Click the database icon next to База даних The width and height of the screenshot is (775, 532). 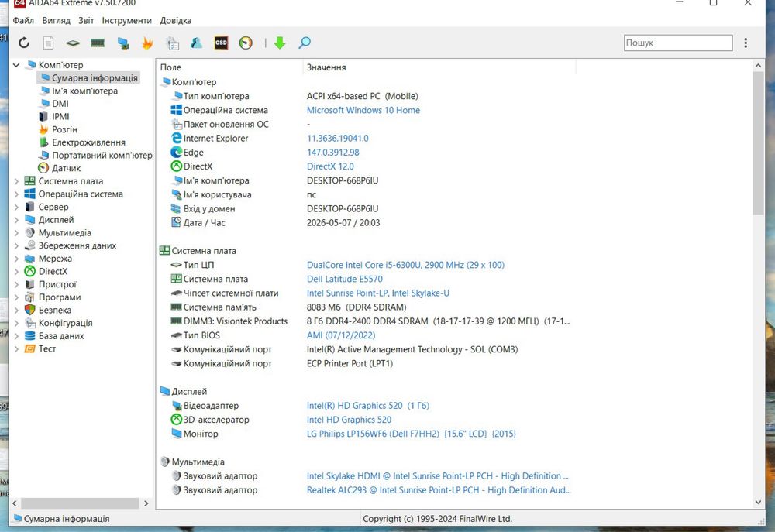coord(30,335)
